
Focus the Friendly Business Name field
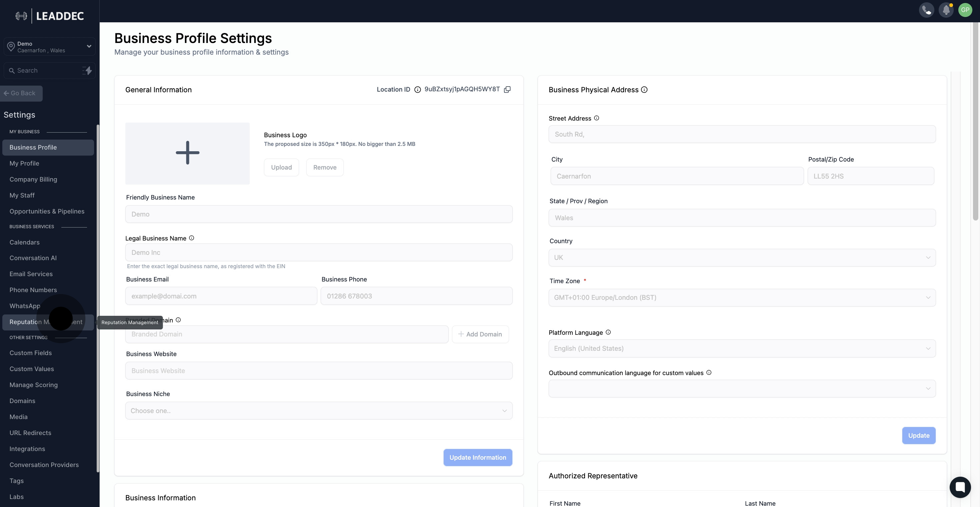(319, 214)
